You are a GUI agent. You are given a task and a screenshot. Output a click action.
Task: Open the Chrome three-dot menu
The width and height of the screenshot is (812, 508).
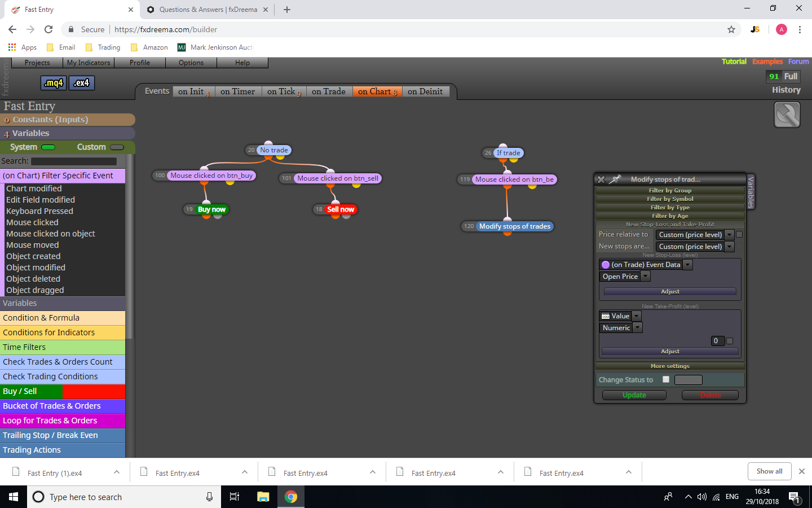800,29
